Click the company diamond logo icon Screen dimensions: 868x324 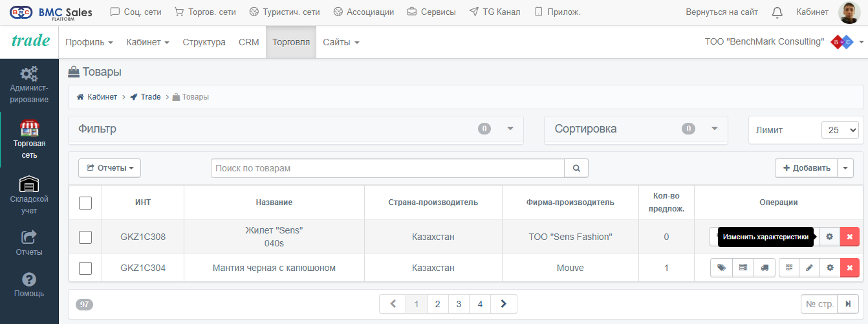pos(842,42)
